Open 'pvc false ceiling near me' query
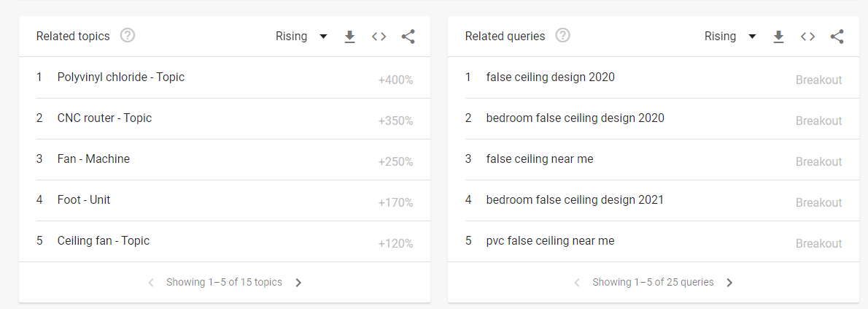This screenshot has height=309, width=868. [x=550, y=241]
